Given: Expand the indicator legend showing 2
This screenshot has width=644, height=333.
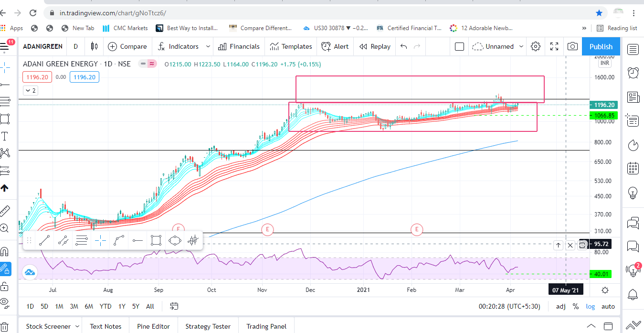Looking at the screenshot, I should (31, 90).
